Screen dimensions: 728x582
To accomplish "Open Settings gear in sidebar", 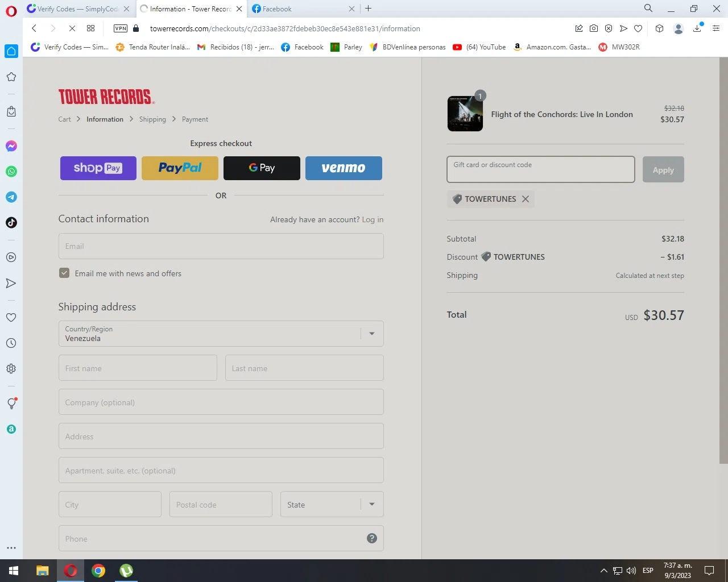I will (x=11, y=369).
